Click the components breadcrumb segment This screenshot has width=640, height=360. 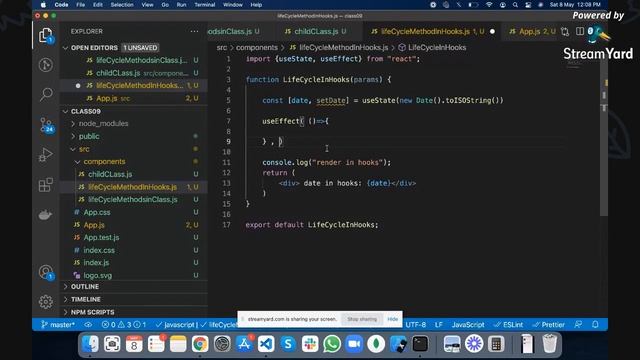click(x=256, y=48)
